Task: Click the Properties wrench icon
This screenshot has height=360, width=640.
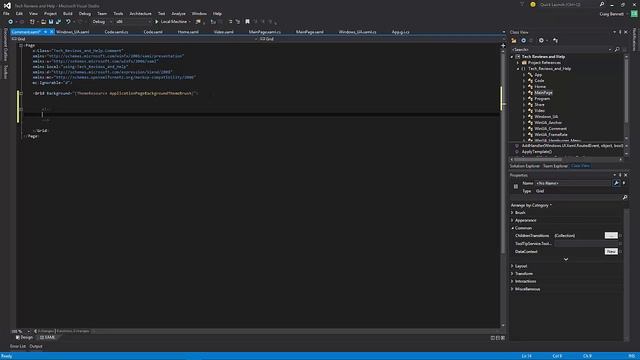Action: pos(616,183)
